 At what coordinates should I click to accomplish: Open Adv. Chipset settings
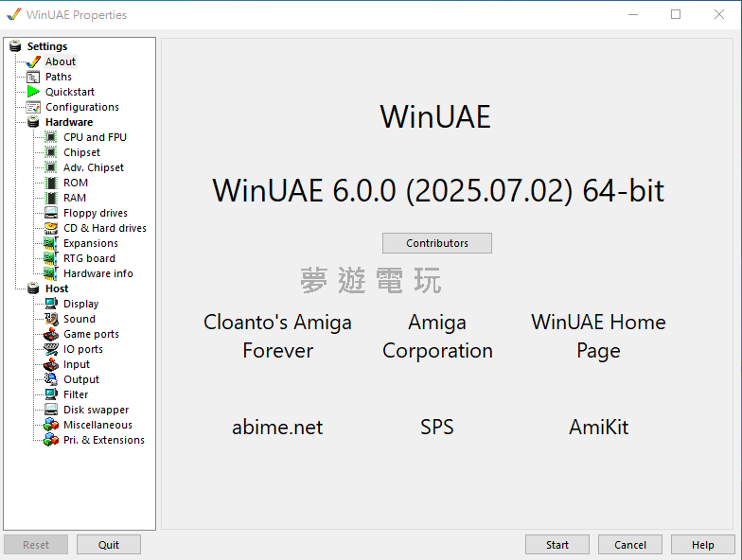94,168
